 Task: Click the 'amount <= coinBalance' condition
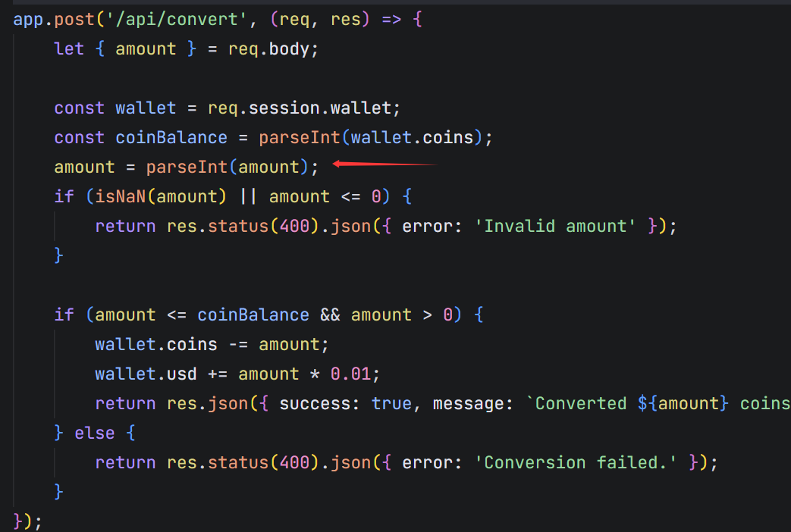(x=202, y=315)
